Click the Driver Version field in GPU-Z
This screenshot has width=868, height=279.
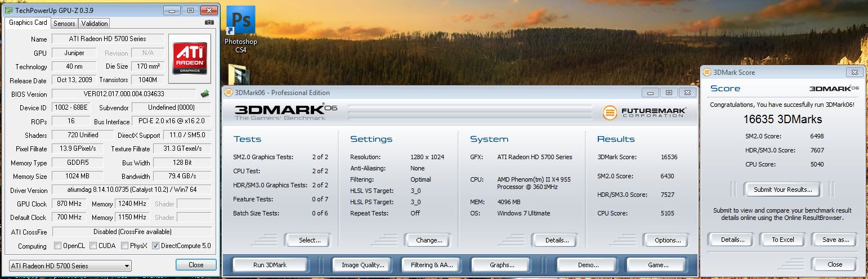(131, 190)
